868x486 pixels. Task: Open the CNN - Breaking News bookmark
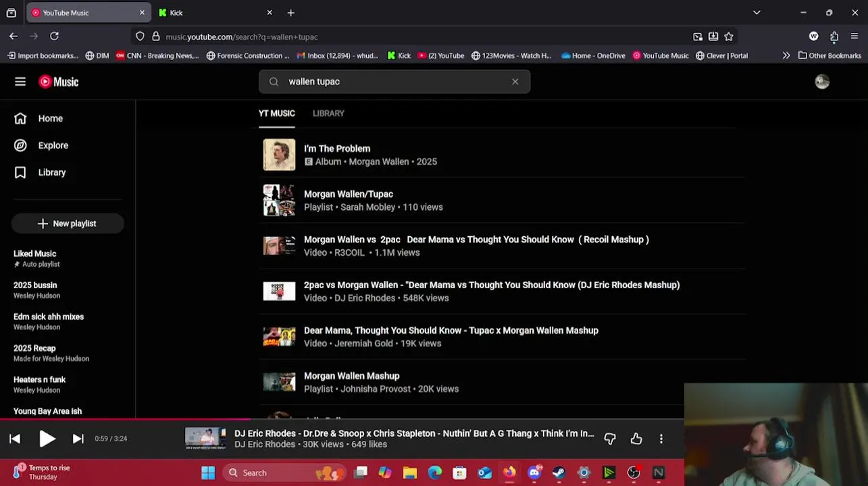click(157, 56)
